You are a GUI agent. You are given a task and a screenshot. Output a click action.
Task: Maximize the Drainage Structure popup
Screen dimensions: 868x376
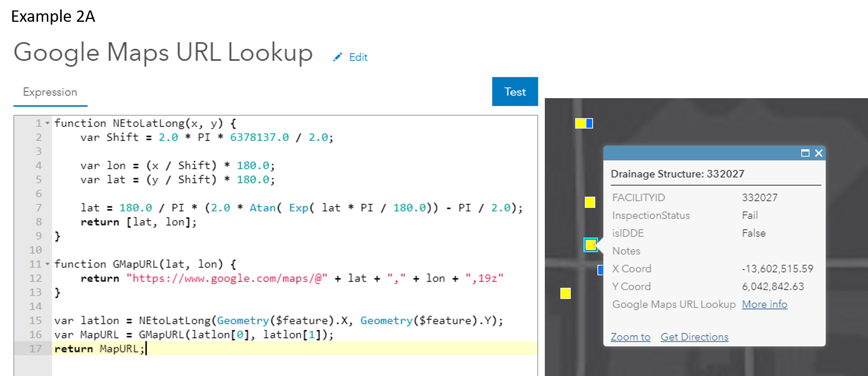pyautogui.click(x=805, y=153)
